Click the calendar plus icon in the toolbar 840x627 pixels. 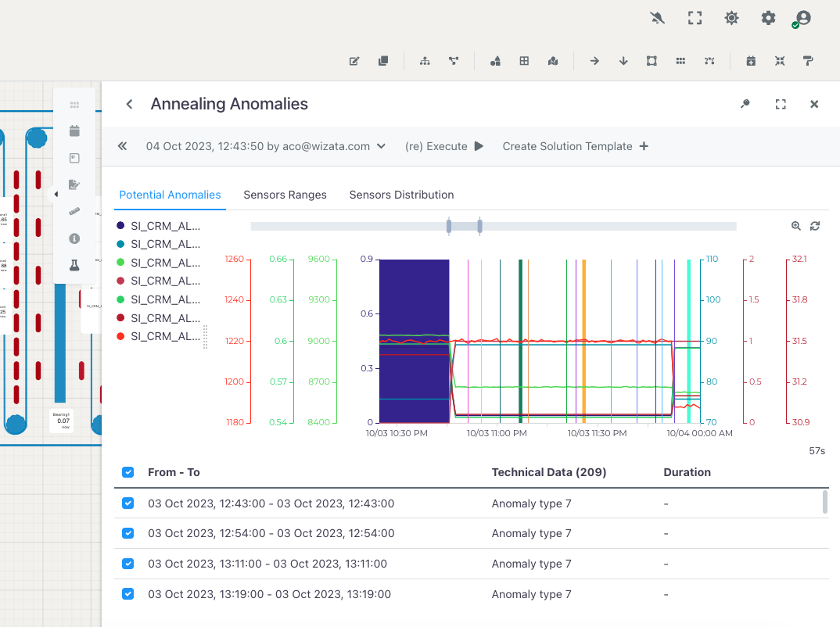(x=751, y=61)
